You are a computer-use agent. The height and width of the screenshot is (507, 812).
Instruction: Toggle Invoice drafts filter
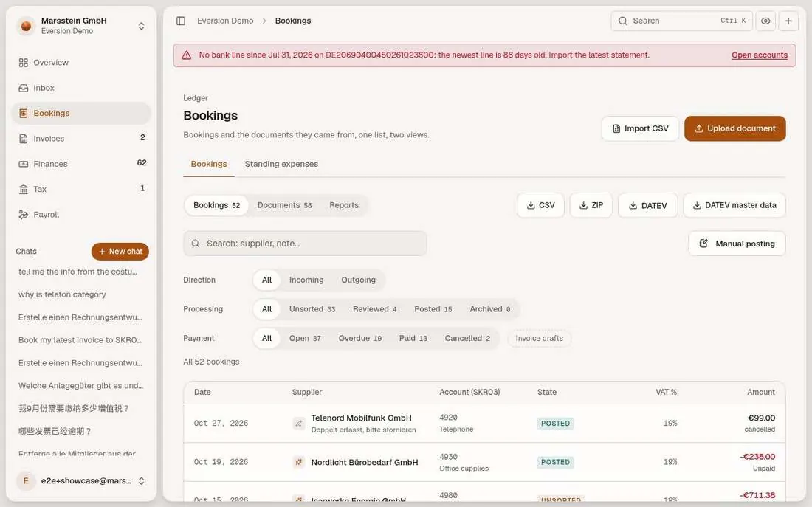pos(539,338)
